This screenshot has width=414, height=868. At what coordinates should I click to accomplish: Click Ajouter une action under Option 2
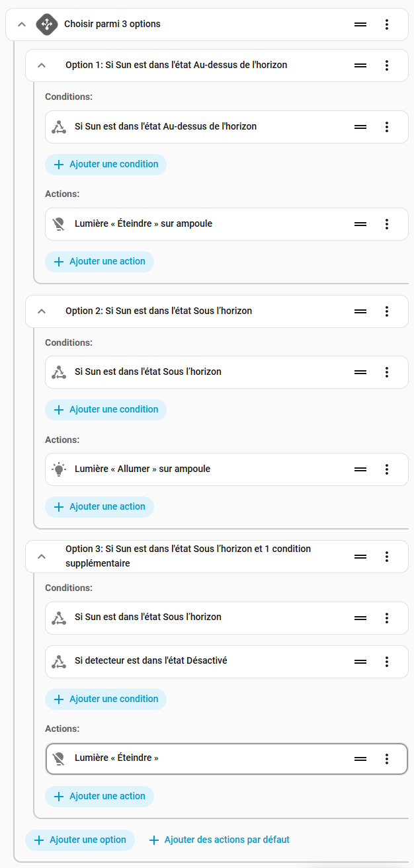[100, 507]
